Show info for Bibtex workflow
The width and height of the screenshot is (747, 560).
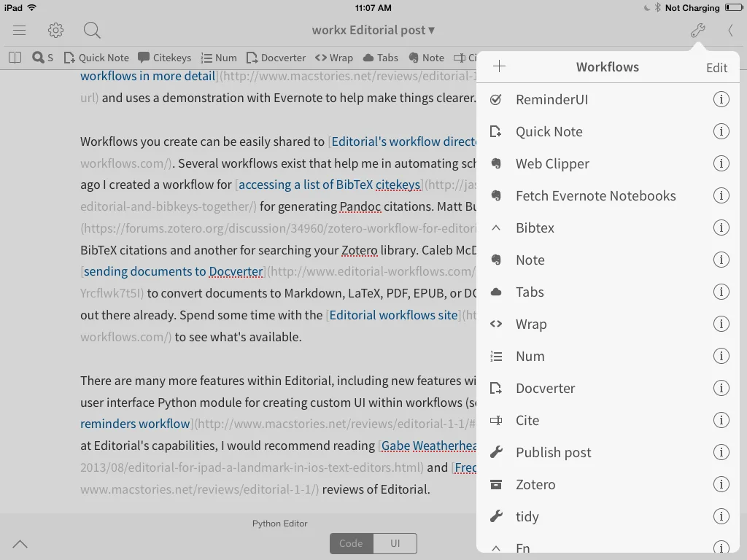click(721, 227)
